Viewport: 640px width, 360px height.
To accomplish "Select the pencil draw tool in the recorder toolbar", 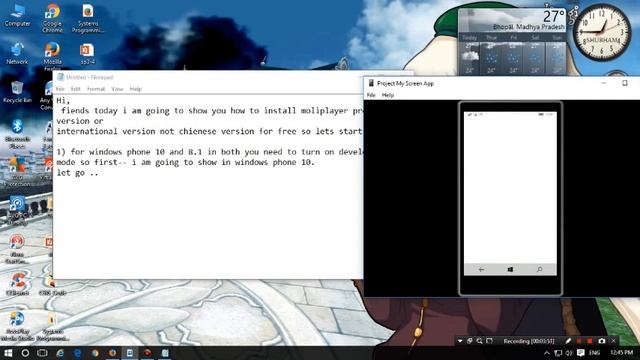I will click(x=568, y=341).
